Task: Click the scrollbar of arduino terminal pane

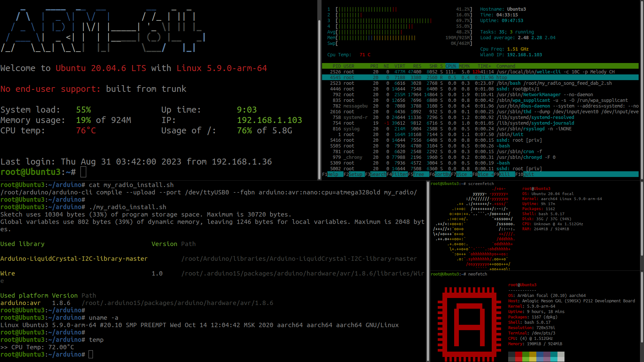Action: pyautogui.click(x=428, y=271)
